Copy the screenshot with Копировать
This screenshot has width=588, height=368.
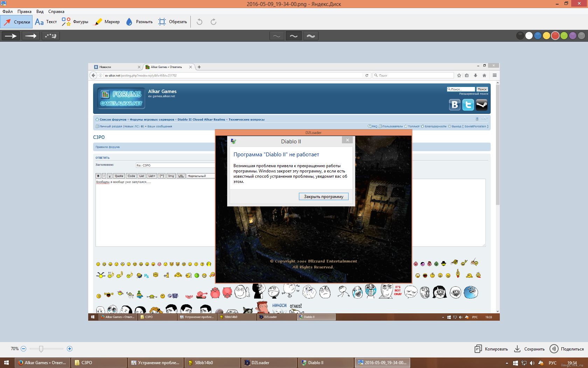[491, 349]
